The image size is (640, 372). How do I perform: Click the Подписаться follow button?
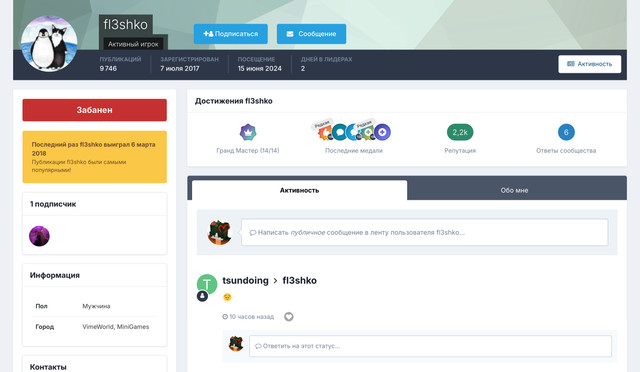point(231,34)
